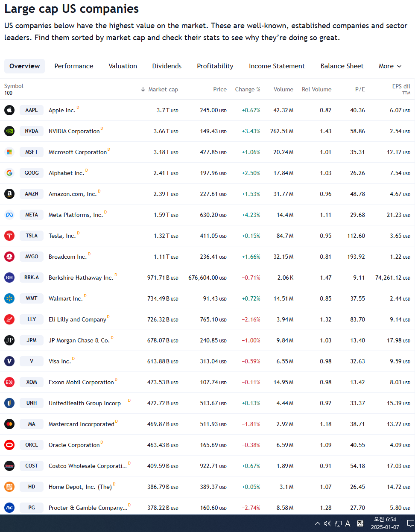Click the Microsoft logo icon
The image size is (415, 532).
(9, 152)
